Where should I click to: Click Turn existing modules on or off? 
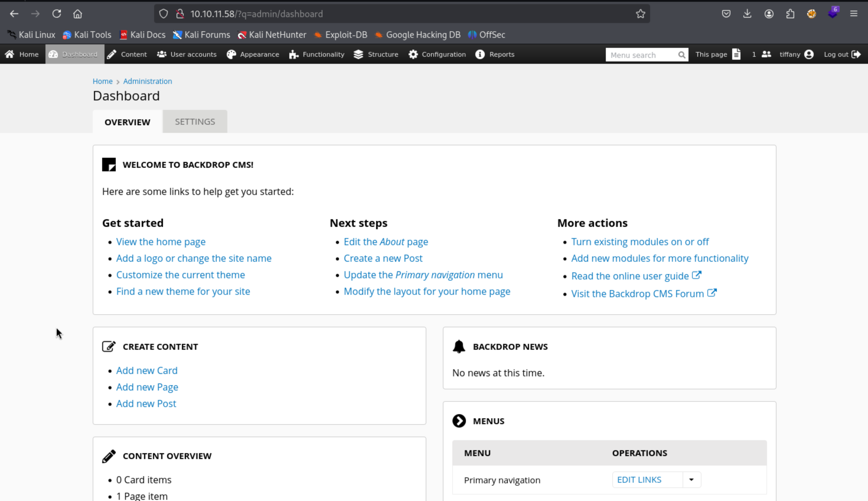[640, 242]
